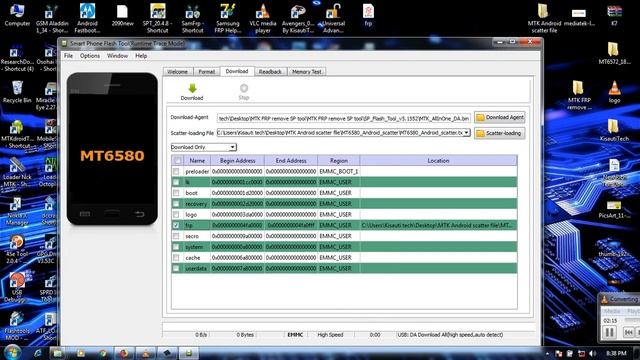Screen dimensions: 640x360
Task: Click the Begin Address column header
Action: 237,161
